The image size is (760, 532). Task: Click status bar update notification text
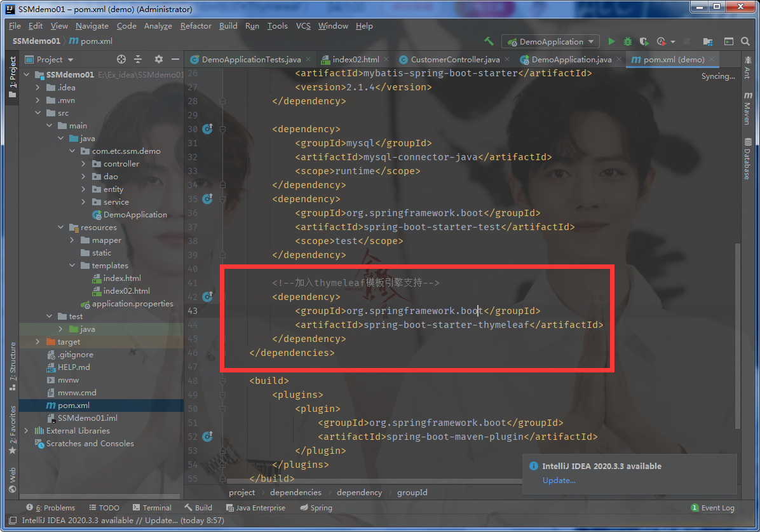(123, 521)
